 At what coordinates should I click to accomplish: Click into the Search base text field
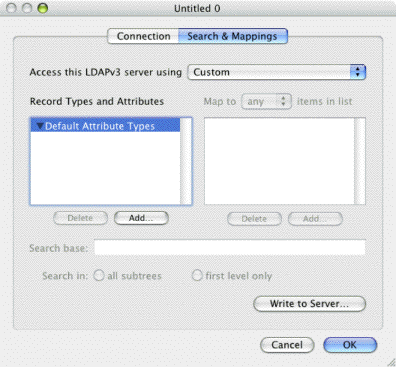pos(230,248)
